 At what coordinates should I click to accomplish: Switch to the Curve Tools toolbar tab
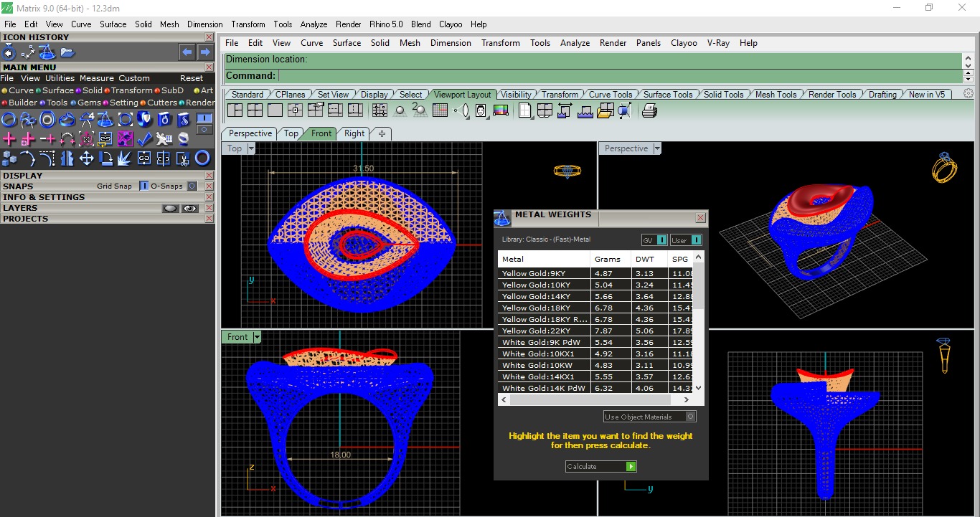pos(611,95)
